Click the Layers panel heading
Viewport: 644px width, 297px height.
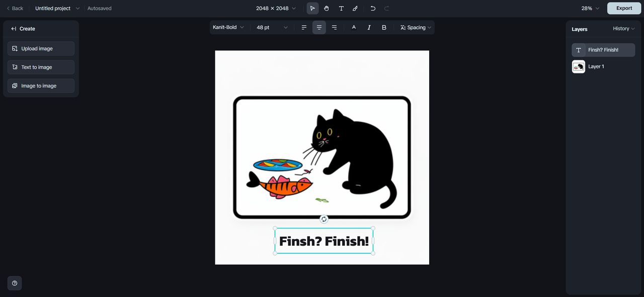(580, 29)
